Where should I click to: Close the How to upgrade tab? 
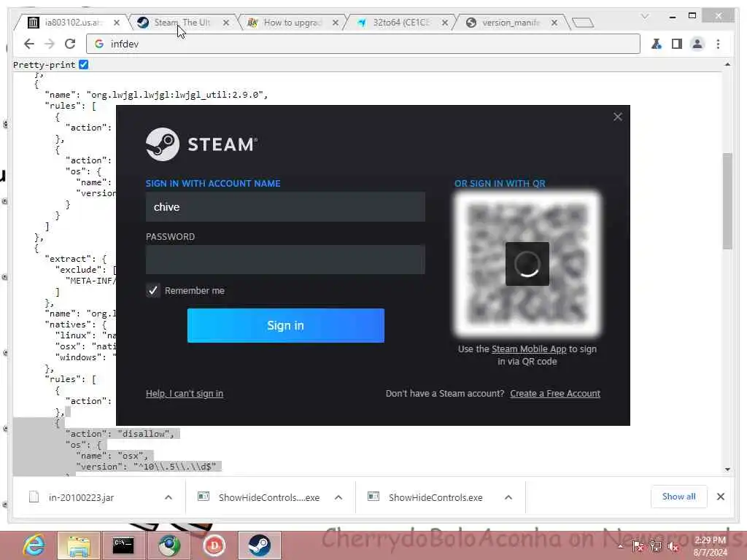coord(336,23)
